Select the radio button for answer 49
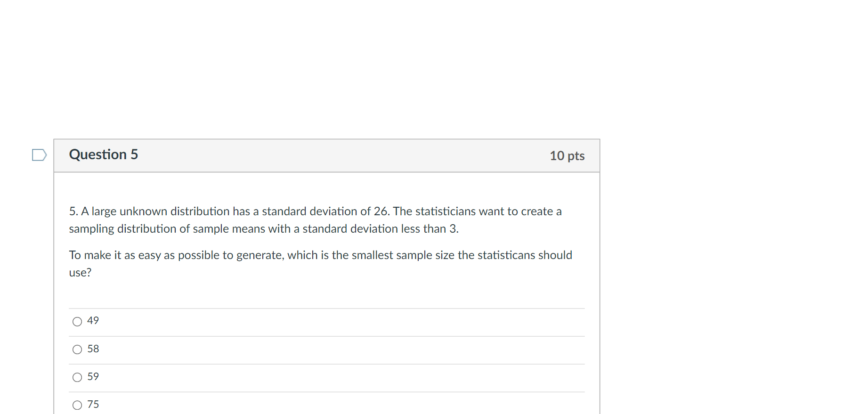Viewport: 868px width, 414px height. click(77, 321)
